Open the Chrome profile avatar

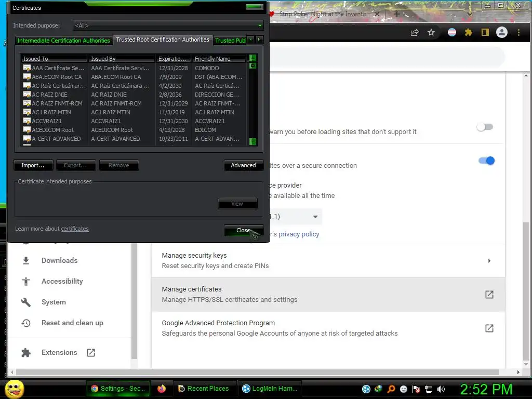tap(502, 33)
